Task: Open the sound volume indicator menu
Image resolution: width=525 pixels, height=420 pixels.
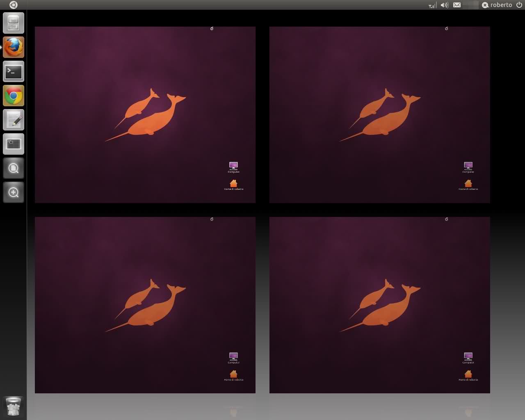Action: (x=444, y=5)
